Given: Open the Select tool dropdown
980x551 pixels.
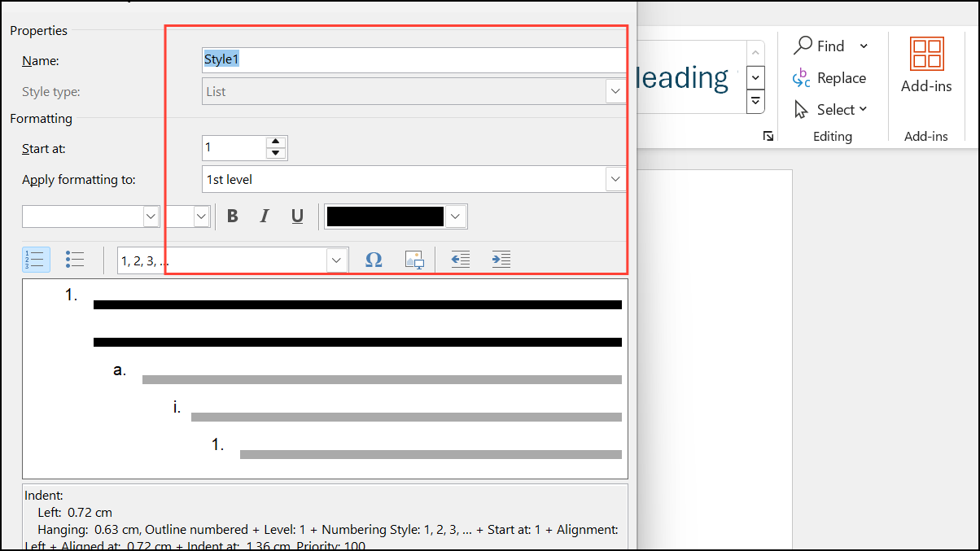Looking at the screenshot, I should [x=832, y=109].
